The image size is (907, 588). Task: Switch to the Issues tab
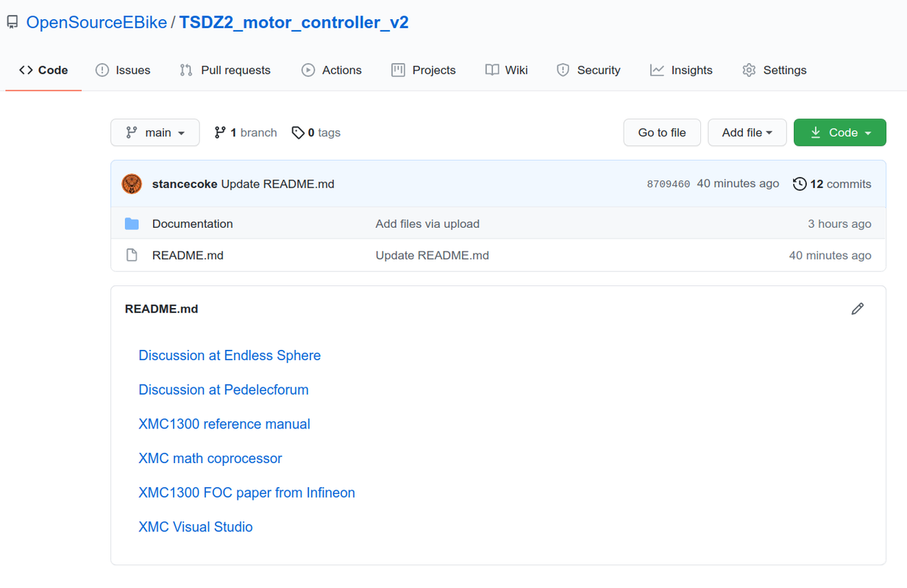(x=123, y=70)
